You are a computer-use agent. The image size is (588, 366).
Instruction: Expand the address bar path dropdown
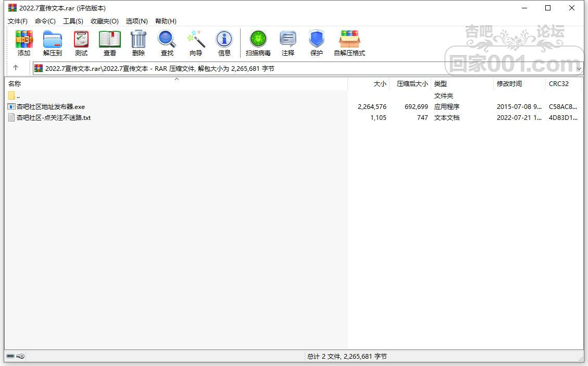point(579,69)
